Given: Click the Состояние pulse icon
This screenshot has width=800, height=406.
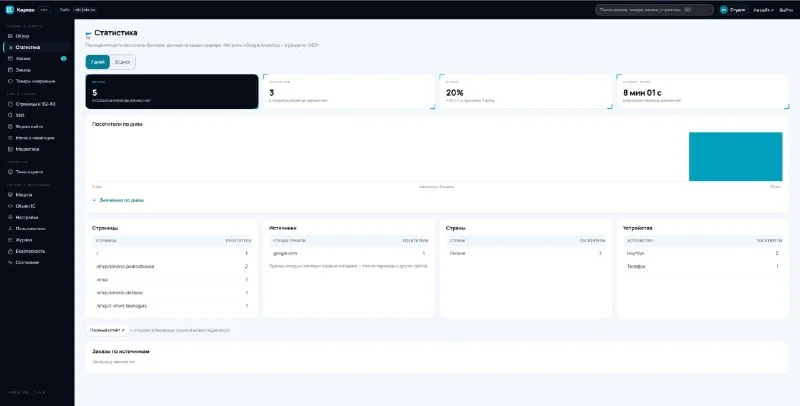Looking at the screenshot, I should point(10,262).
